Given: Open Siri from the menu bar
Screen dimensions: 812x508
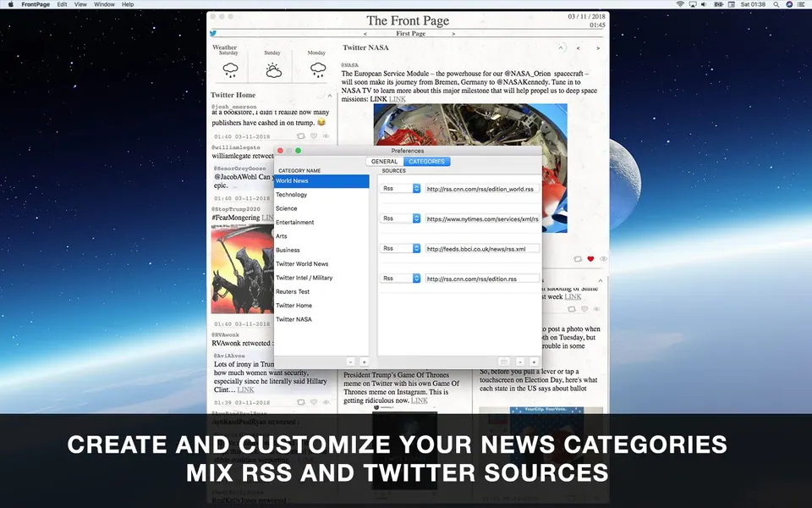Looking at the screenshot, I should pos(789,4).
